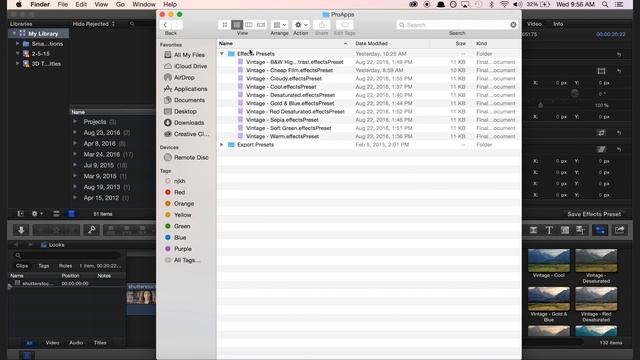
Task: Choose the Red tag in sidebar
Action: tap(179, 192)
